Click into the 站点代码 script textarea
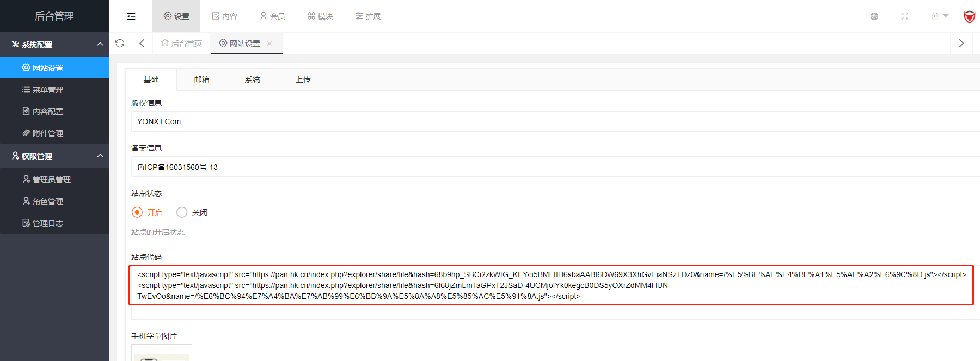Image resolution: width=980 pixels, height=361 pixels. 555,292
